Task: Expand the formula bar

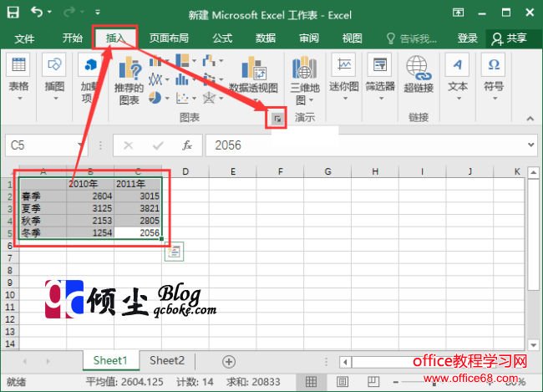Action: [x=530, y=145]
